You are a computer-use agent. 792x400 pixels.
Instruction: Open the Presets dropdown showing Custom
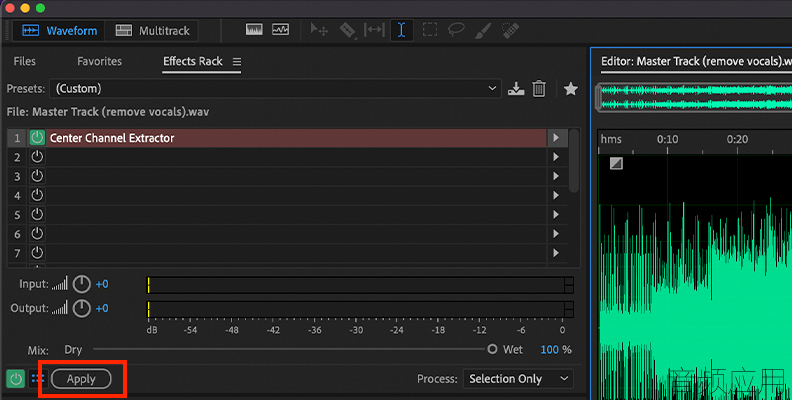click(275, 89)
